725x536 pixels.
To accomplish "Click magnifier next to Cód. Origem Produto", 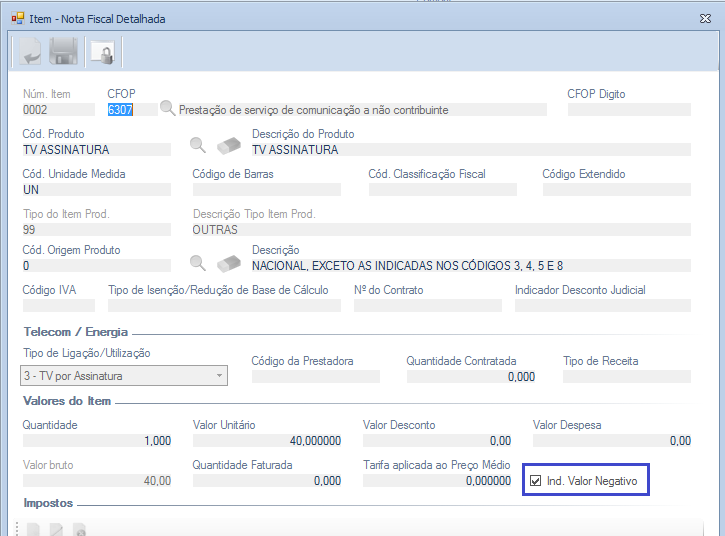I will pos(198,264).
